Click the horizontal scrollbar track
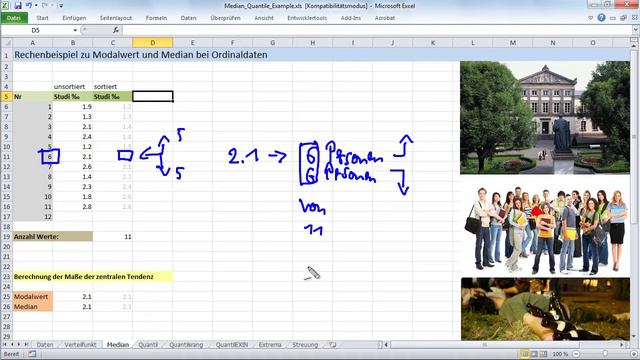640x360 pixels. [504, 345]
